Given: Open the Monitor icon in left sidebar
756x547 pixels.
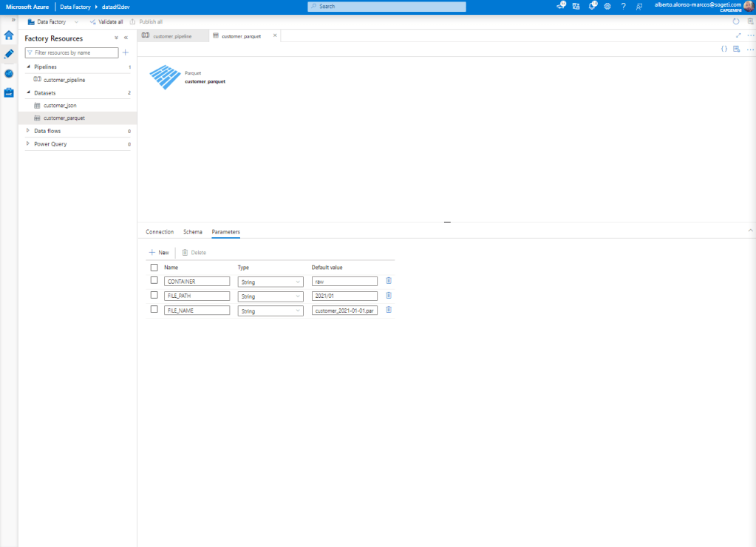Looking at the screenshot, I should click(x=9, y=73).
